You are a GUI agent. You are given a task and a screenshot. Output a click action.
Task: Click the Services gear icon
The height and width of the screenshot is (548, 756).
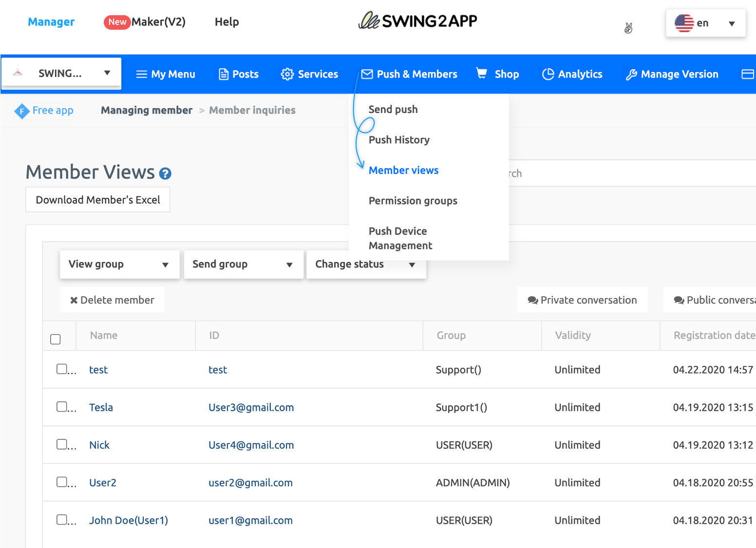[x=287, y=74]
